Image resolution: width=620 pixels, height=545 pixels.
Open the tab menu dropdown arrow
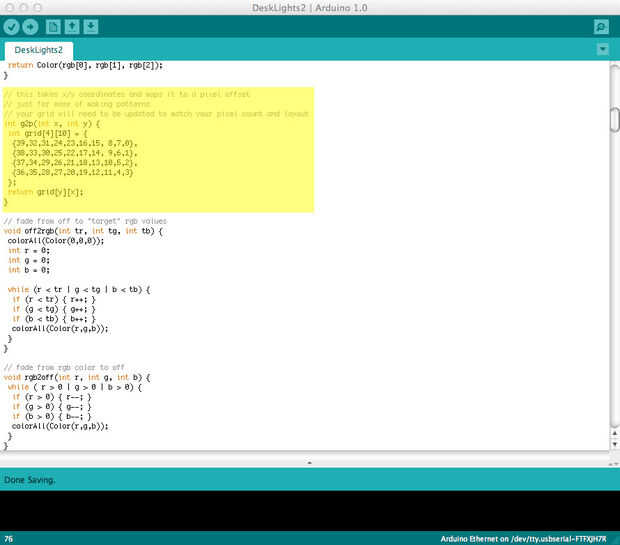click(x=602, y=49)
